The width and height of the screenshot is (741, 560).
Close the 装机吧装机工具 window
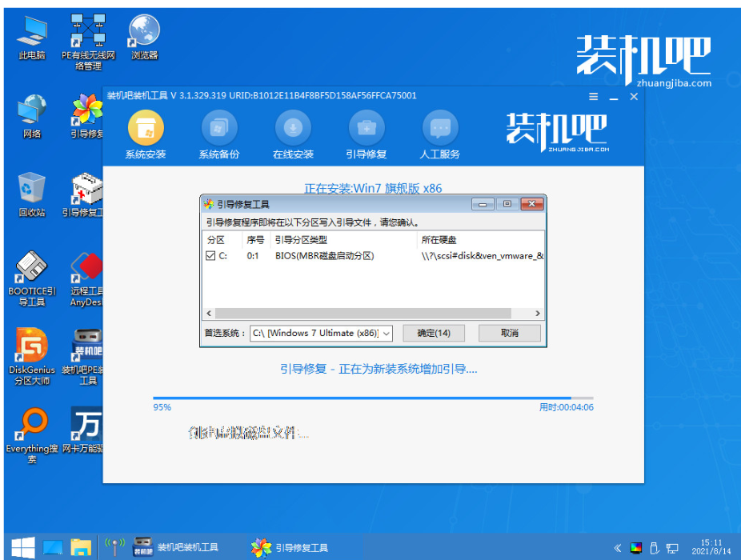(634, 97)
